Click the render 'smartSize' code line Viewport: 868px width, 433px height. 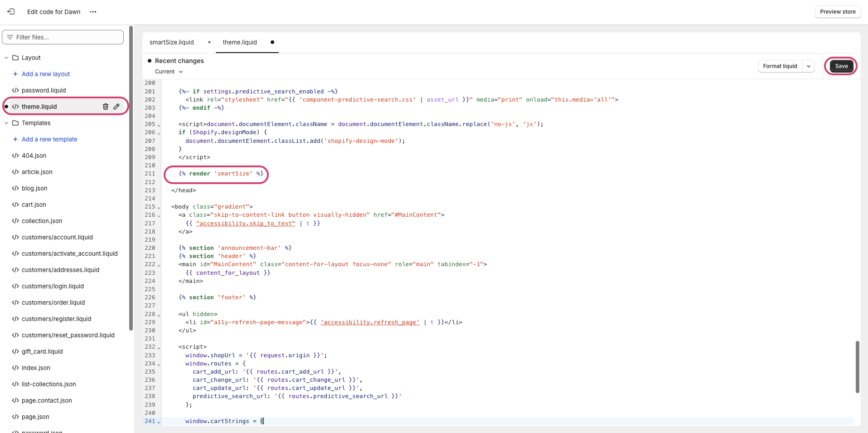[x=221, y=174]
